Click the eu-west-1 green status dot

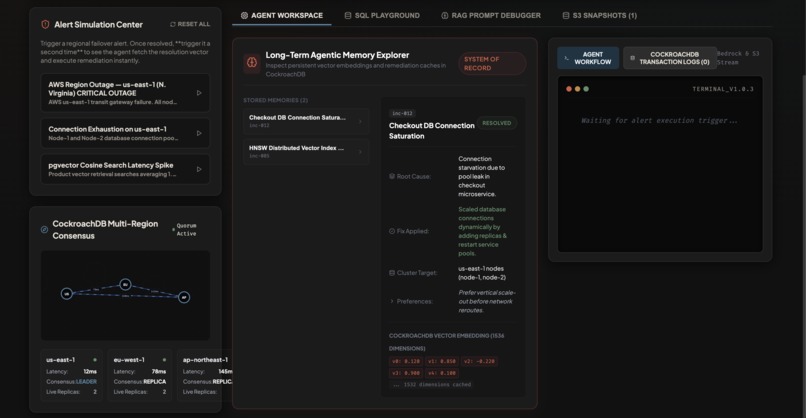click(x=164, y=360)
